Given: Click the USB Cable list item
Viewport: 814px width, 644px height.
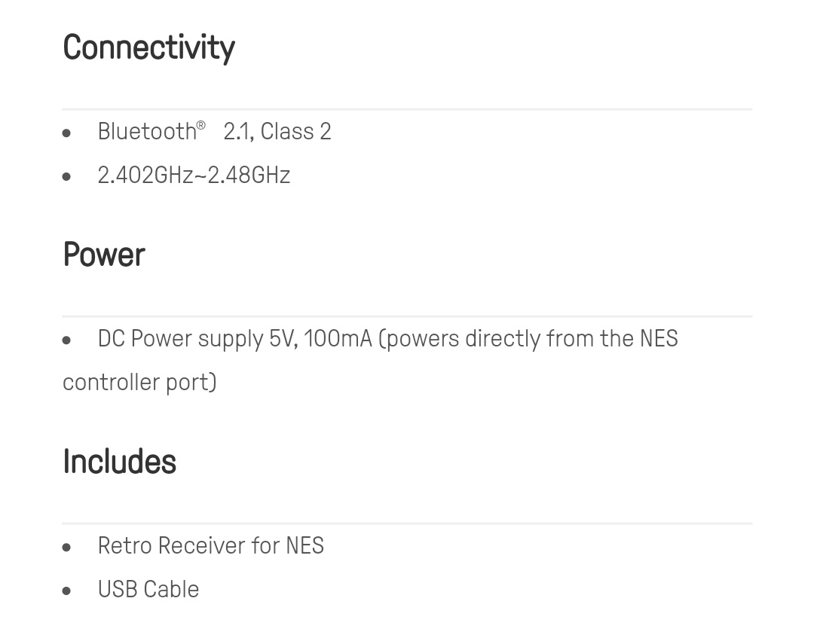Looking at the screenshot, I should pyautogui.click(x=148, y=590).
